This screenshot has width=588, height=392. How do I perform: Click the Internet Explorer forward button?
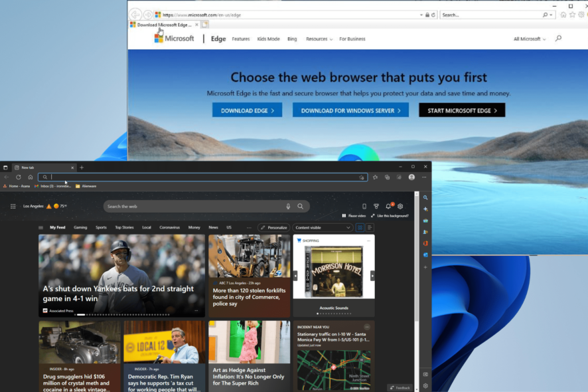148,15
